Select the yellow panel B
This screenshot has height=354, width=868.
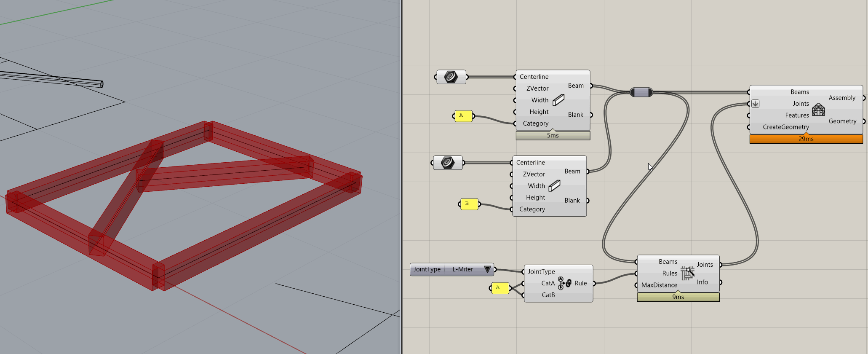click(469, 204)
